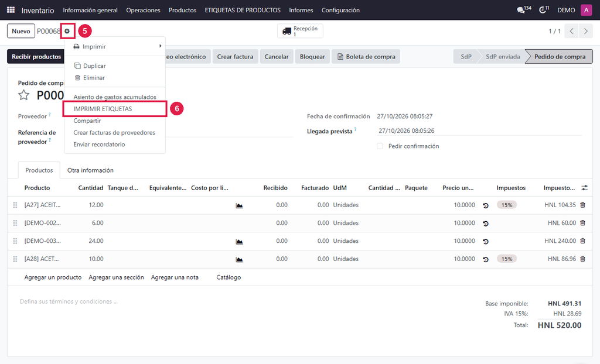Click the gear actions icon next to P00068
Image resolution: width=600 pixels, height=364 pixels.
point(67,31)
